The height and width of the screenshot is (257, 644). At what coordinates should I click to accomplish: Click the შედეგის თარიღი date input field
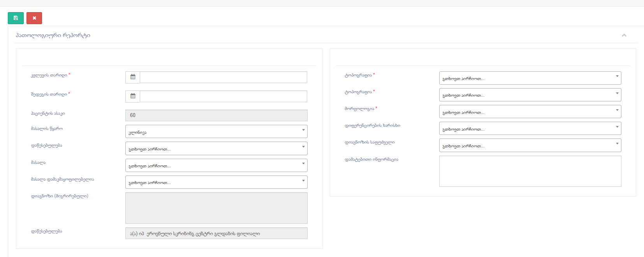click(x=223, y=96)
